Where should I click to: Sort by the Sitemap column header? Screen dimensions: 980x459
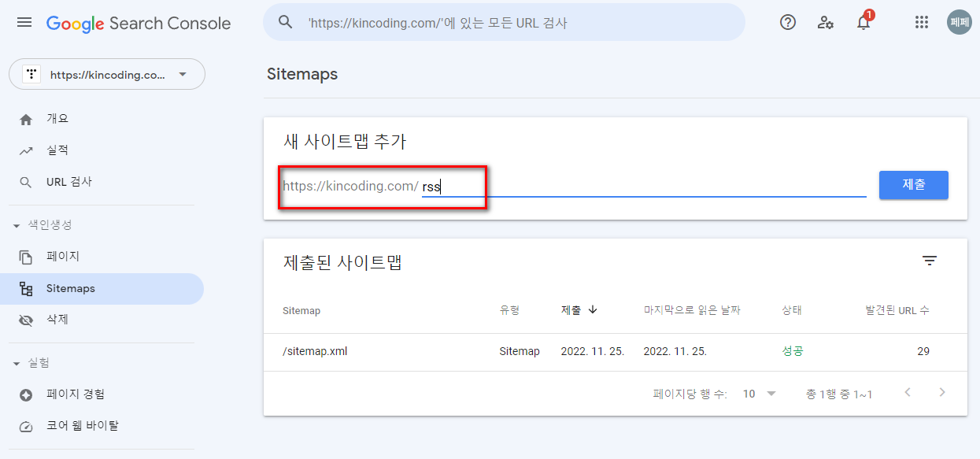tap(301, 311)
